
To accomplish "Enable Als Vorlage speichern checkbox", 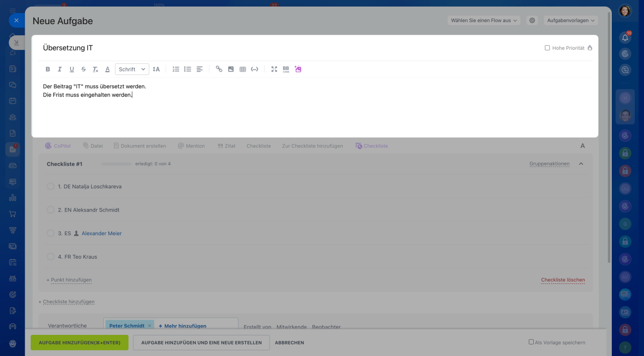I will point(531,342).
